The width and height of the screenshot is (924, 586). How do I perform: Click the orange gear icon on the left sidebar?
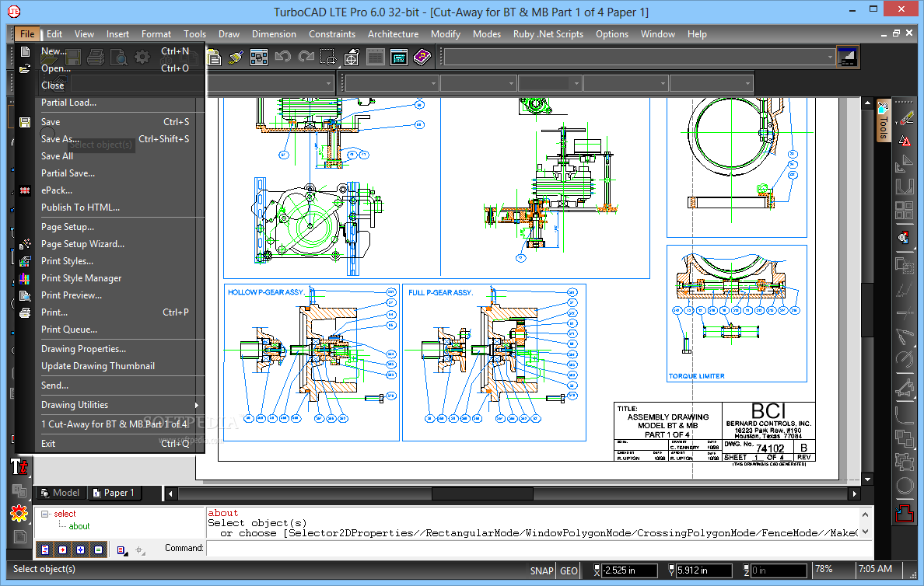coord(19,514)
